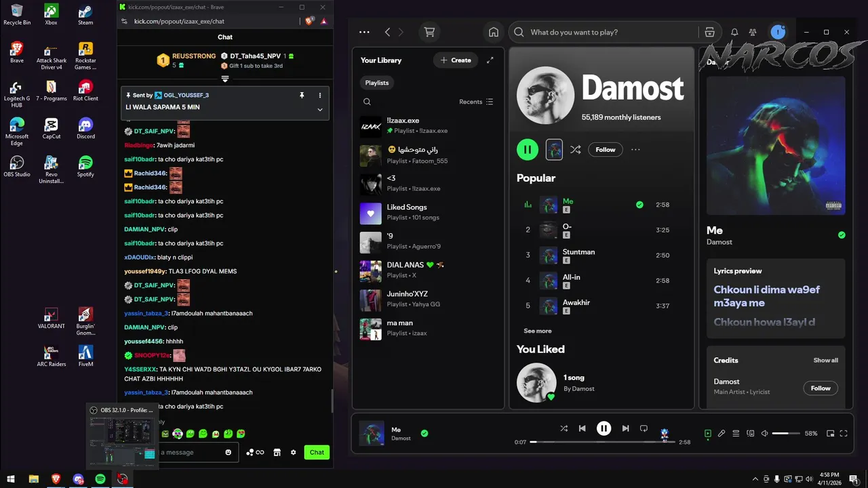The height and width of the screenshot is (488, 868).
Task: Open the Create dropdown in Your Library
Action: [456, 60]
